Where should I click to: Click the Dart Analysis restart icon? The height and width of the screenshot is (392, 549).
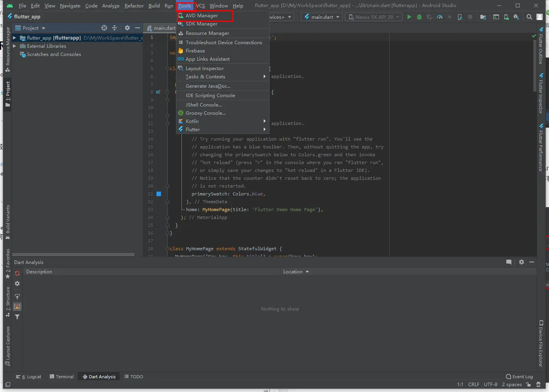(17, 273)
